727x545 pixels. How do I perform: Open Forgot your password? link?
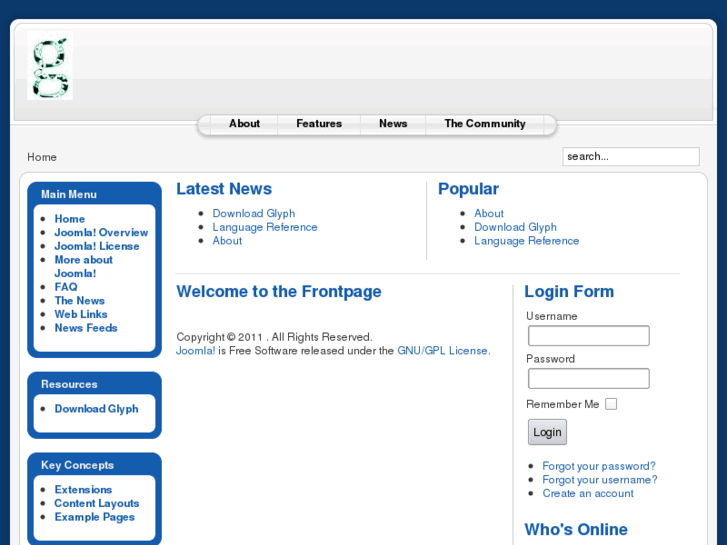pos(599,466)
